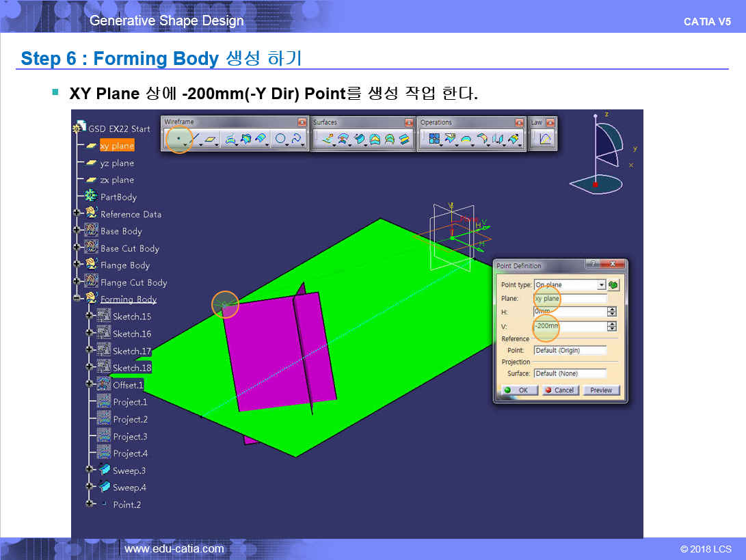This screenshot has width=746, height=560.
Task: Select the Circle tool in Wireframe toolbar
Action: coord(280,139)
